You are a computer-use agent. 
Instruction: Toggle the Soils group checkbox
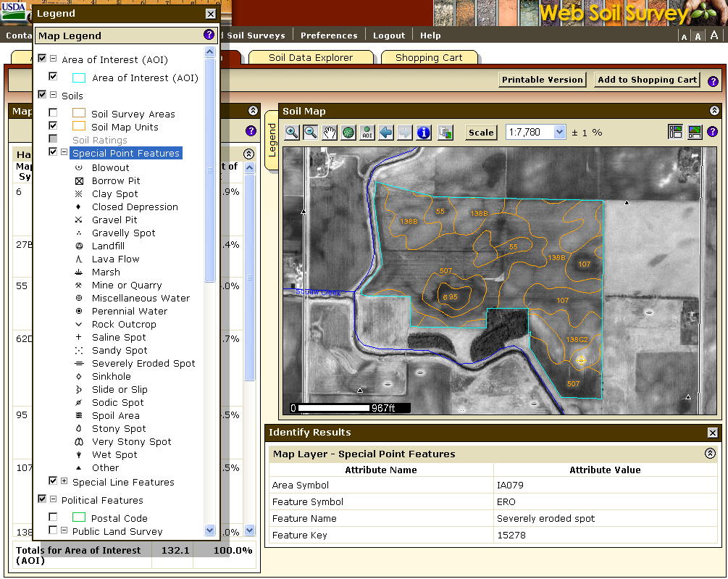(x=42, y=94)
